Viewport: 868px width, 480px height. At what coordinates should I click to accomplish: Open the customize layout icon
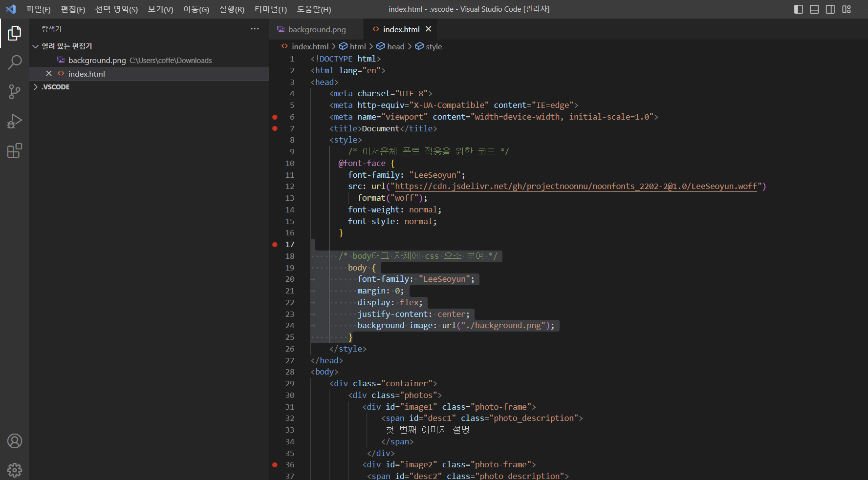tap(846, 9)
